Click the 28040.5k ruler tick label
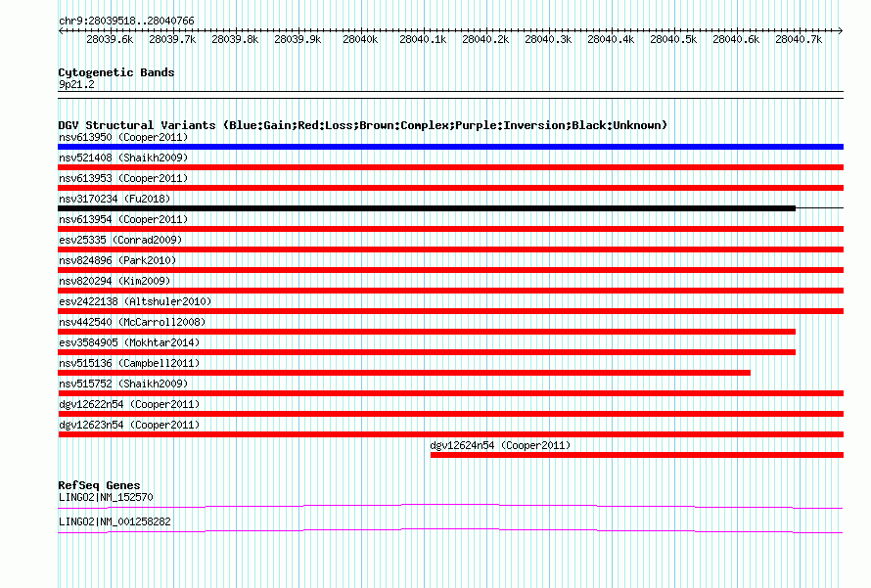Image resolution: width=871 pixels, height=588 pixels. coord(673,39)
